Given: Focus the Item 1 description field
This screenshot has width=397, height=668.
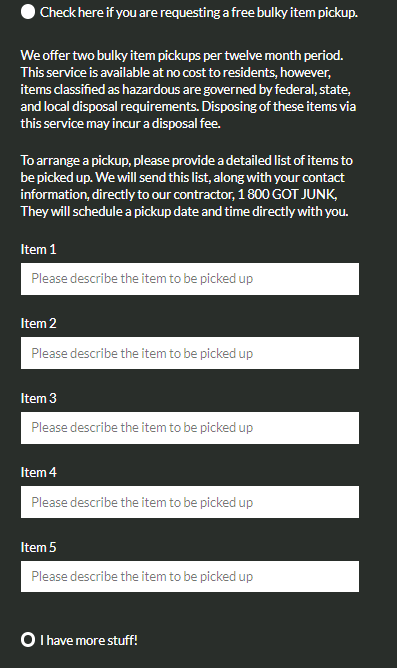Looking at the screenshot, I should (x=190, y=279).
